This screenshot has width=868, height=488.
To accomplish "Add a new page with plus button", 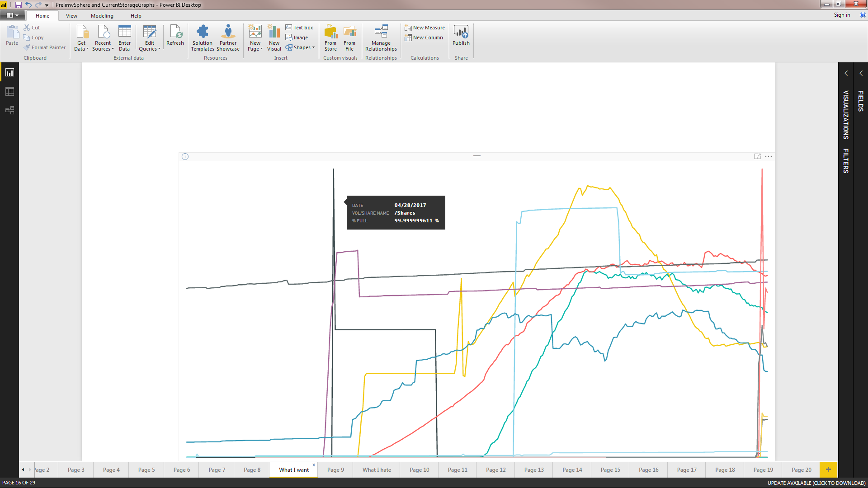I will pyautogui.click(x=828, y=469).
